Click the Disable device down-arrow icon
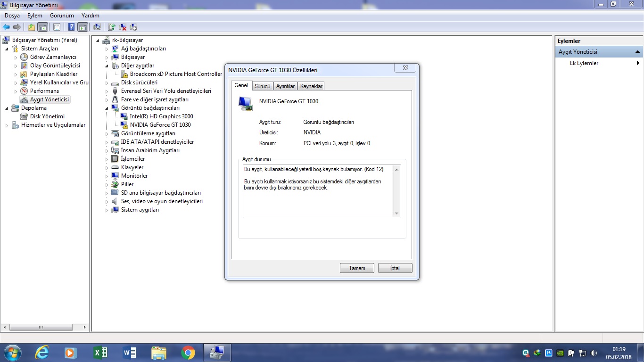644x362 pixels. (x=133, y=27)
